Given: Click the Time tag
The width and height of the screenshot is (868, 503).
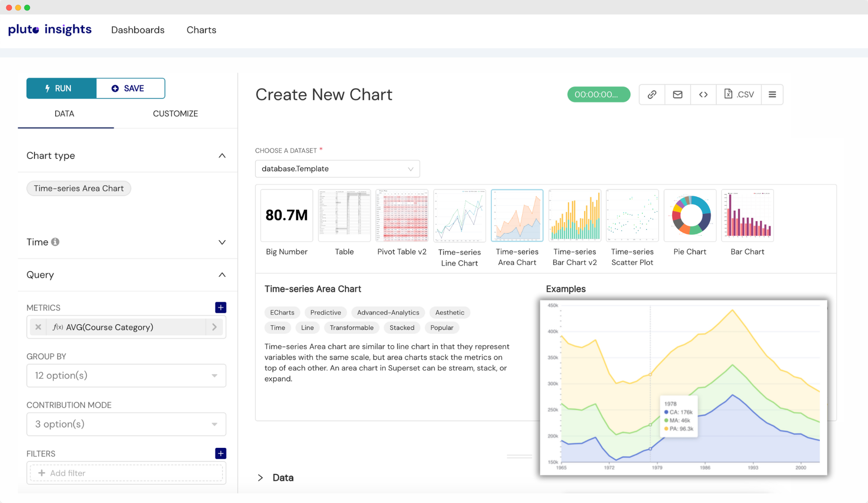Looking at the screenshot, I should click(278, 327).
